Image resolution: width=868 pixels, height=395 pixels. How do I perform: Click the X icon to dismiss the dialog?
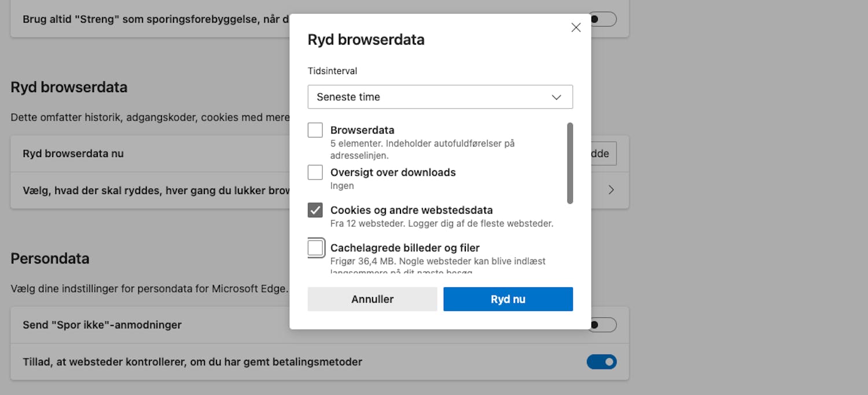(x=576, y=27)
